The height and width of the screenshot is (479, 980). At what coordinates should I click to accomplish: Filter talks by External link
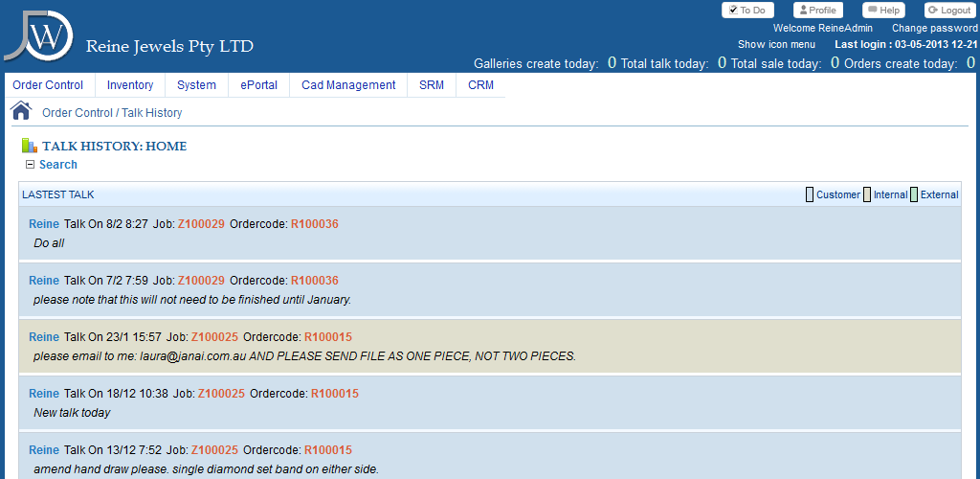(940, 194)
